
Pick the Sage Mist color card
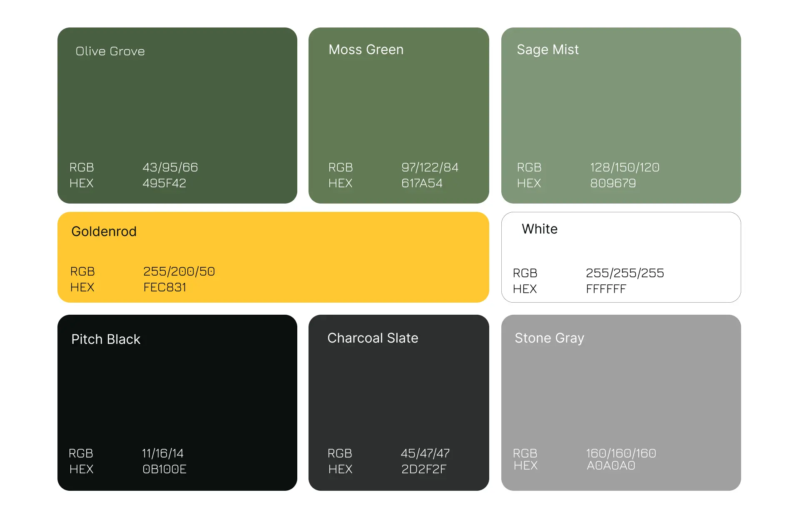(620, 108)
